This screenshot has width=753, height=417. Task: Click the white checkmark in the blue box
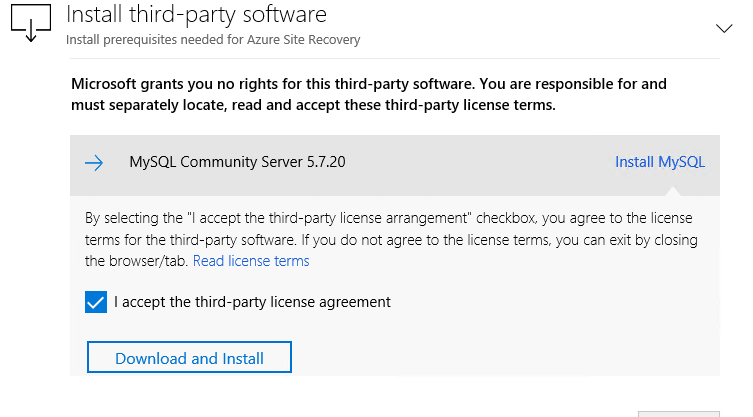tap(96, 303)
